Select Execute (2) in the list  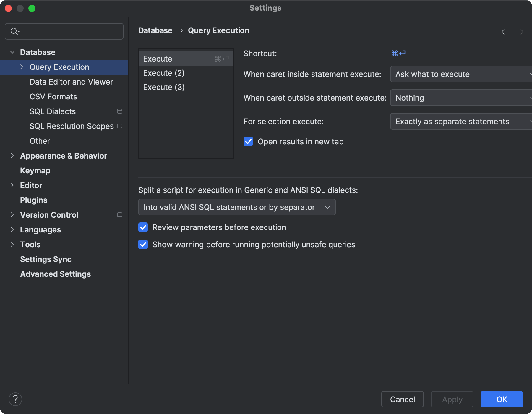164,73
